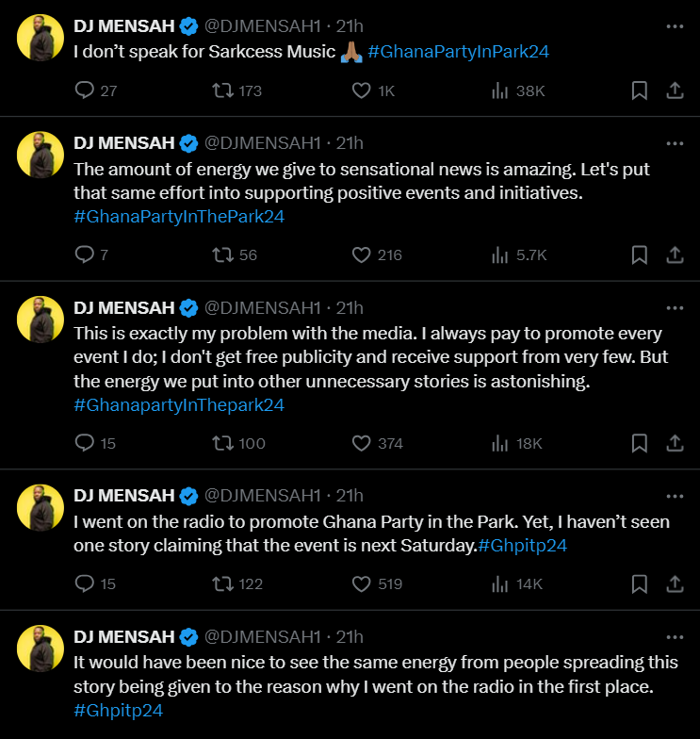Repost the tweet with 56 reposts

point(222,255)
